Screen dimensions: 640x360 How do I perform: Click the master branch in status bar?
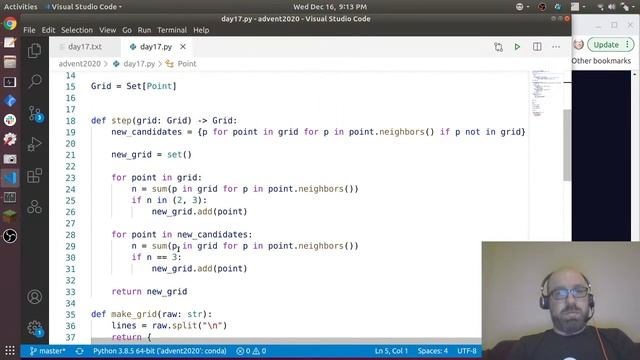pos(48,351)
